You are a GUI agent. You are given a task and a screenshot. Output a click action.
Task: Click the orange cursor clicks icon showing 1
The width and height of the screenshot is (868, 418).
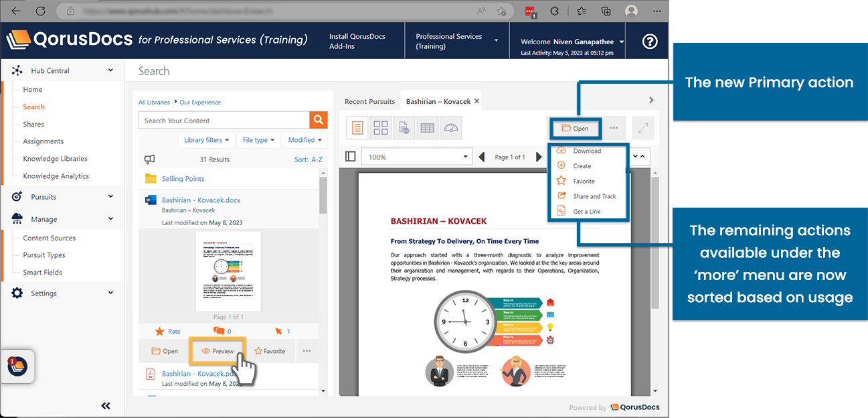[278, 331]
